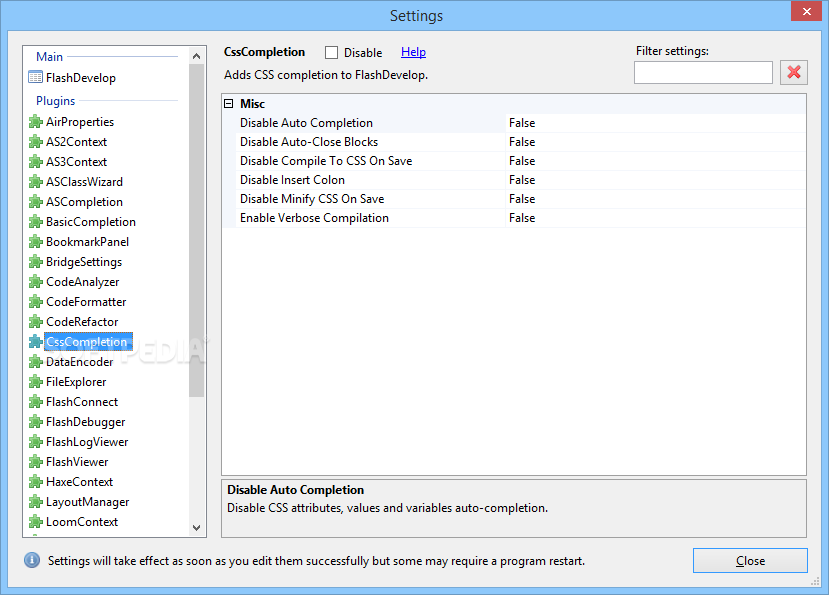Click the FlashViewer plugin puzzle icon
This screenshot has height=595, width=829.
[35, 462]
